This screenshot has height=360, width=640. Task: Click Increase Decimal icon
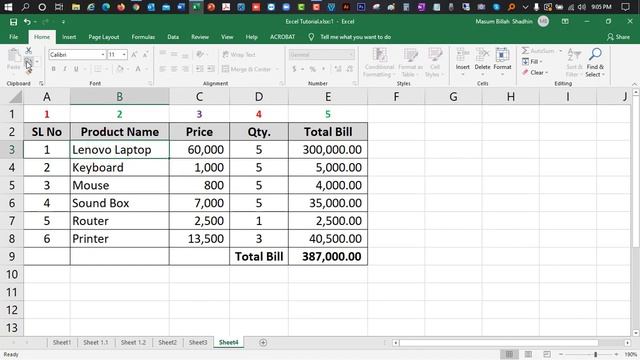338,69
